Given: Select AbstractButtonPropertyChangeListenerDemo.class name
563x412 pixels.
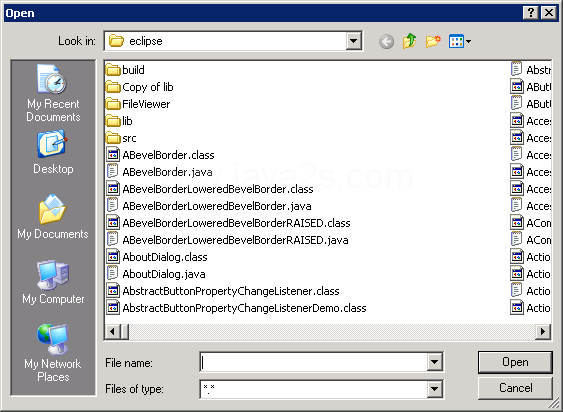Looking at the screenshot, I should [x=244, y=308].
